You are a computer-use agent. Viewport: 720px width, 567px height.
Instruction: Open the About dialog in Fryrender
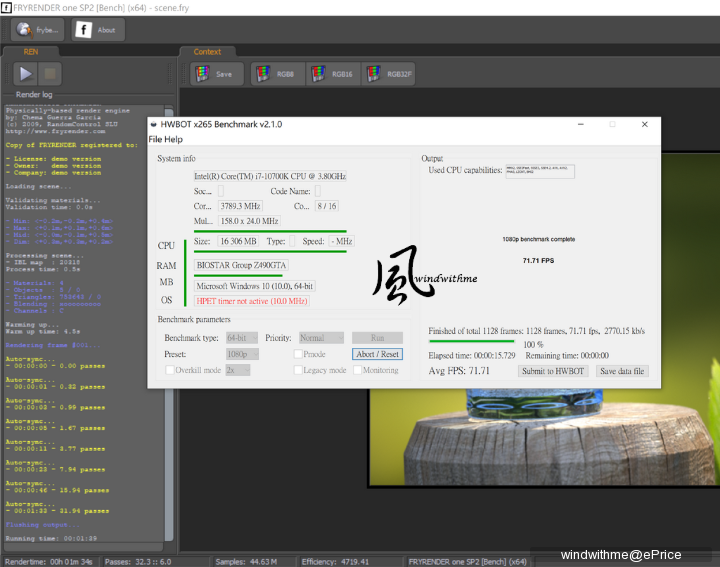pos(98,30)
